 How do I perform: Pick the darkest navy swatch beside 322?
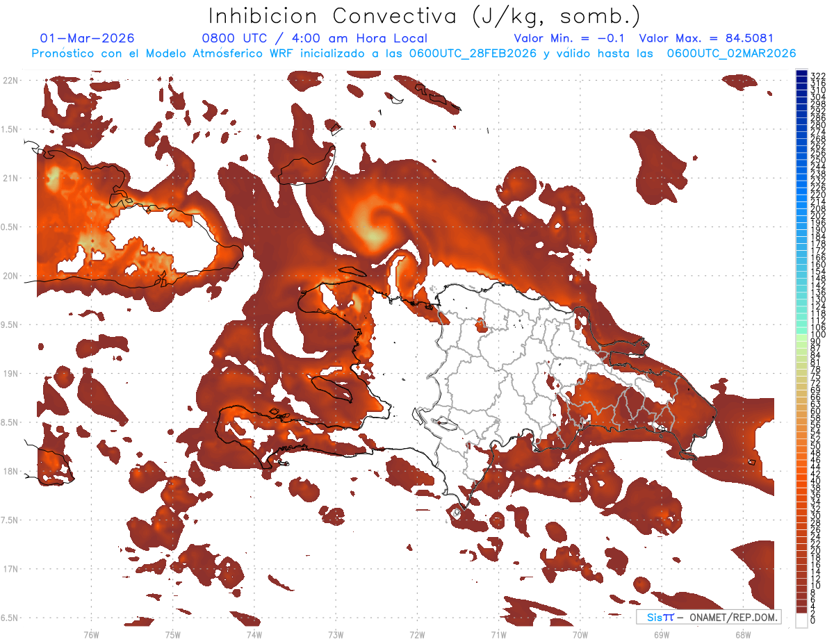(801, 74)
